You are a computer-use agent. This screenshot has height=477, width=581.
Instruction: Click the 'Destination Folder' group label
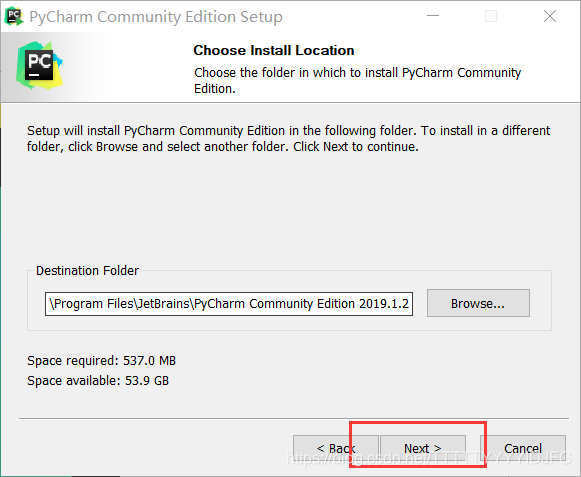coord(87,271)
